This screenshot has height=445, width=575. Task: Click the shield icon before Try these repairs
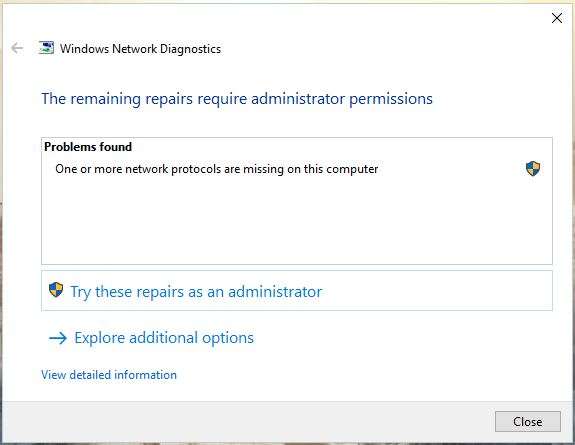coord(56,290)
